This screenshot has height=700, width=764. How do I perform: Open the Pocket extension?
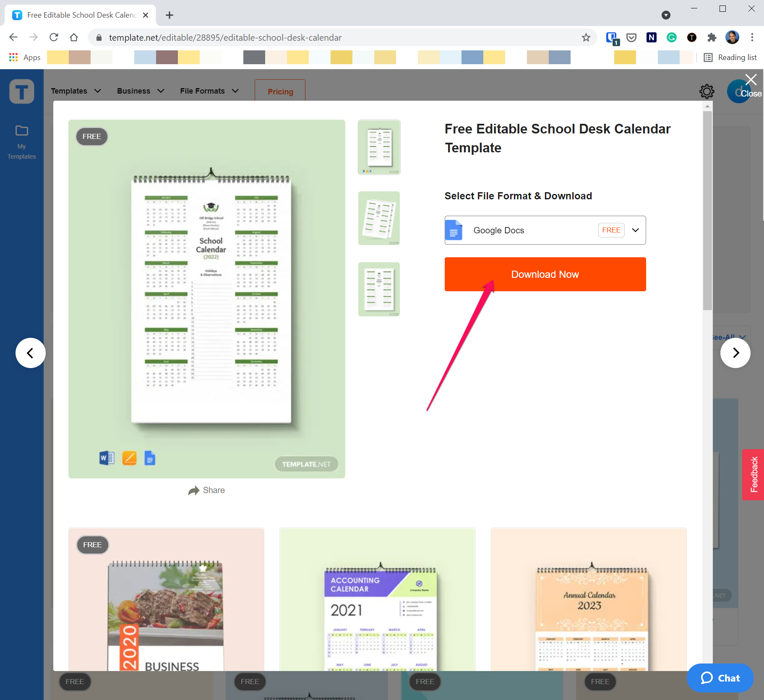pos(631,37)
